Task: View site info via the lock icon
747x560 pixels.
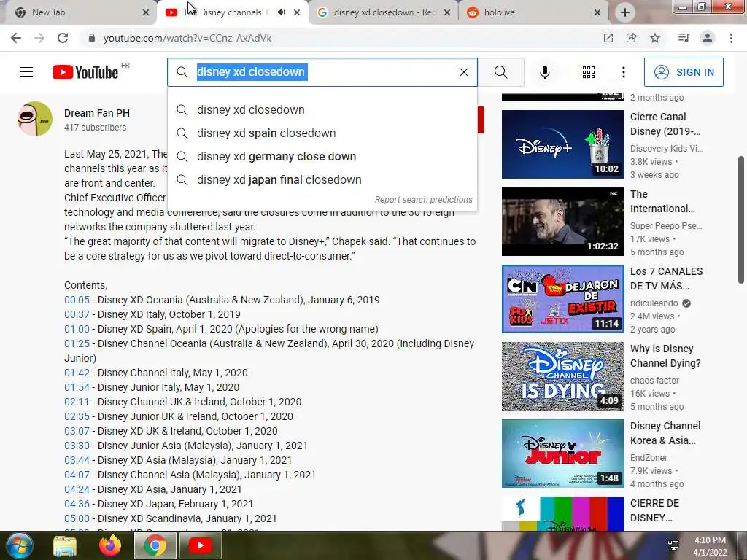Action: 92,38
